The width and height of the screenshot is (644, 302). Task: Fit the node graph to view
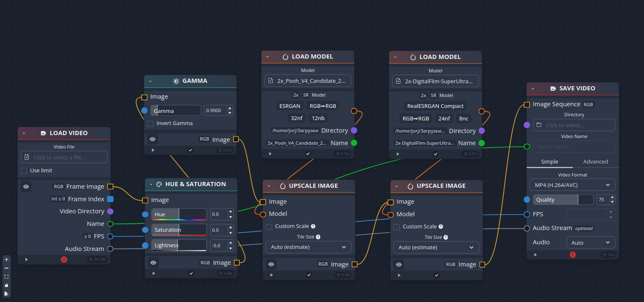tap(6, 276)
